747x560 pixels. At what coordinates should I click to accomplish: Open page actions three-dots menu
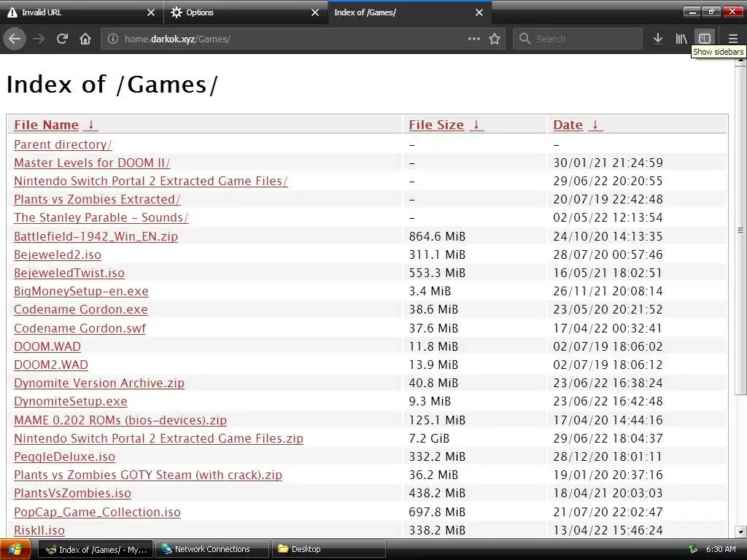(x=473, y=39)
